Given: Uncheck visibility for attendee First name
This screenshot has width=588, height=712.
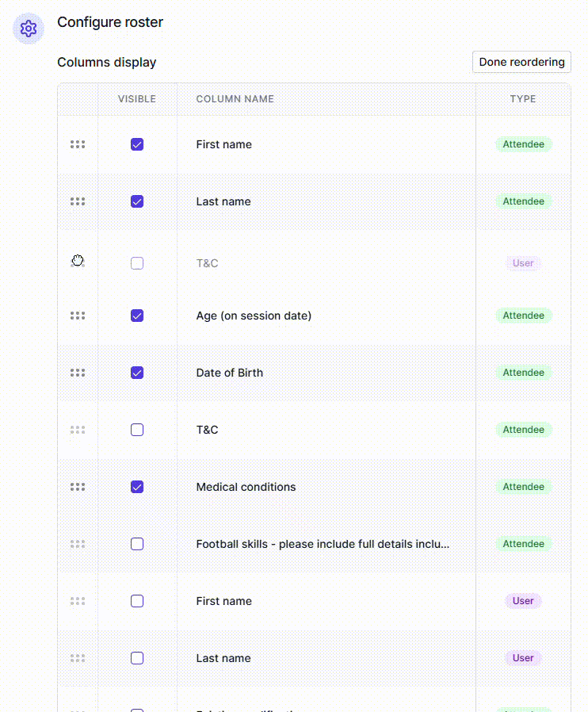Looking at the screenshot, I should tap(137, 144).
